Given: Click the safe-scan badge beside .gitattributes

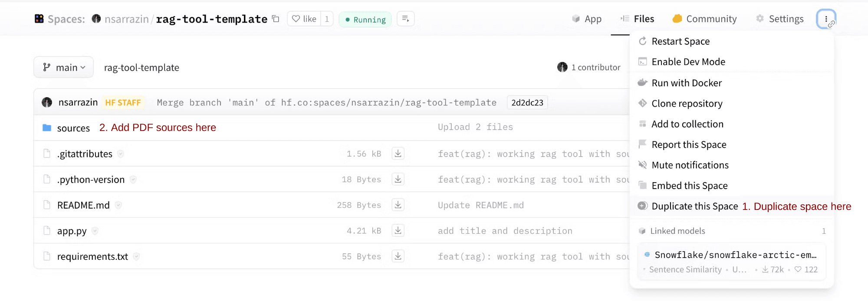Looking at the screenshot, I should coord(121,154).
